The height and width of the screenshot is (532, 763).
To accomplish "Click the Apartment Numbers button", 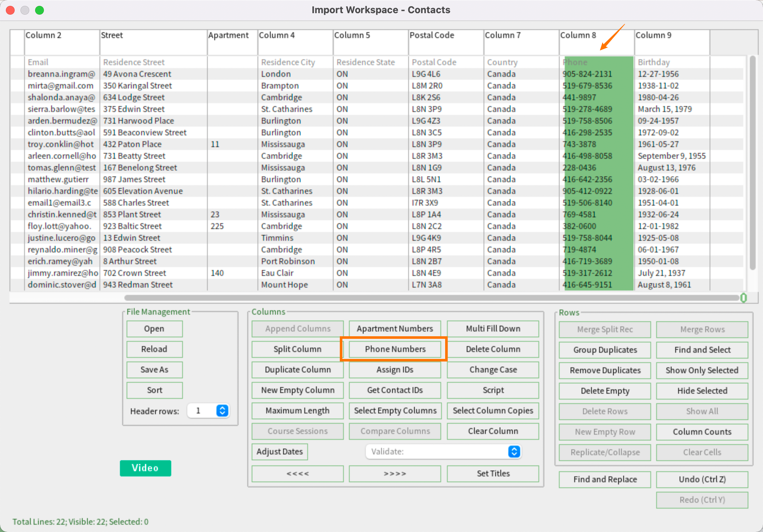I will click(395, 329).
